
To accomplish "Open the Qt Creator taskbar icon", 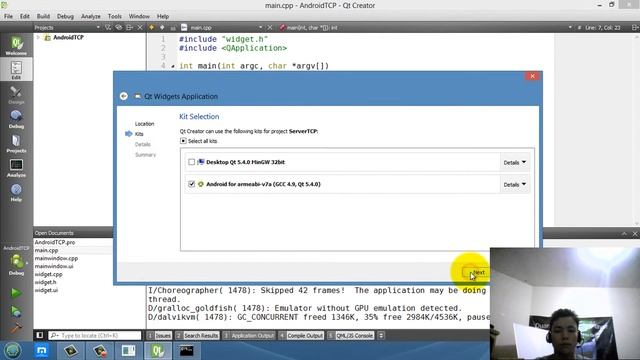I will (x=158, y=351).
